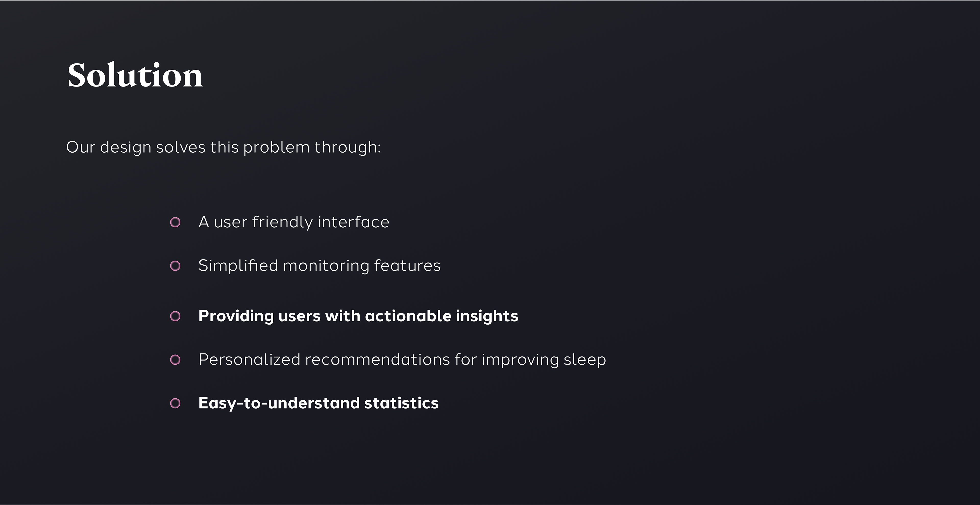The width and height of the screenshot is (980, 505).
Task: Click the bullet before 'Personalized recommendations for improving sleep'
Action: tap(175, 360)
